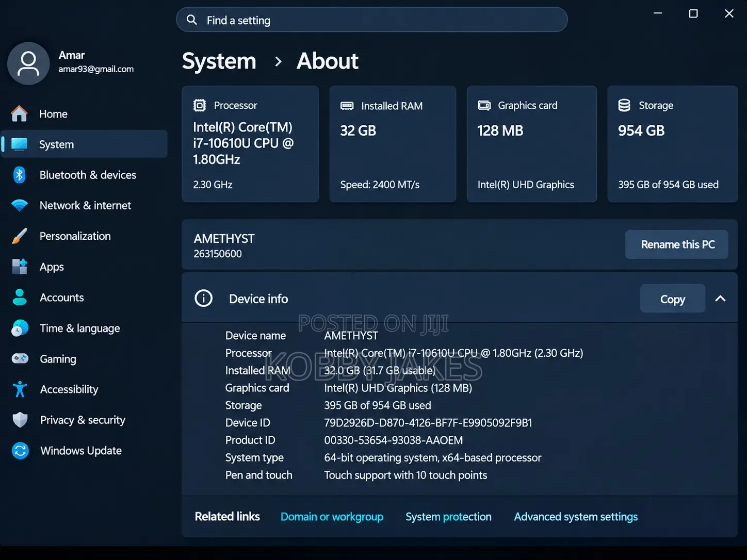Click the Storage disk stack icon

point(624,105)
